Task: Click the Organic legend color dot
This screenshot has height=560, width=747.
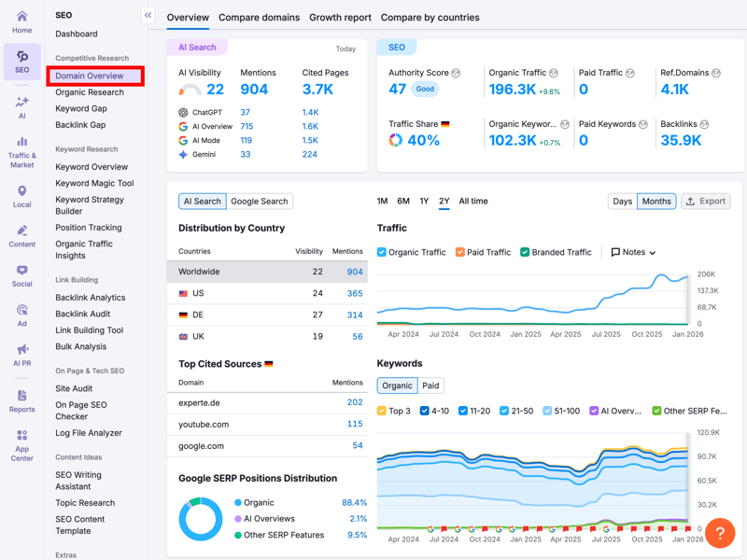Action: coord(239,502)
